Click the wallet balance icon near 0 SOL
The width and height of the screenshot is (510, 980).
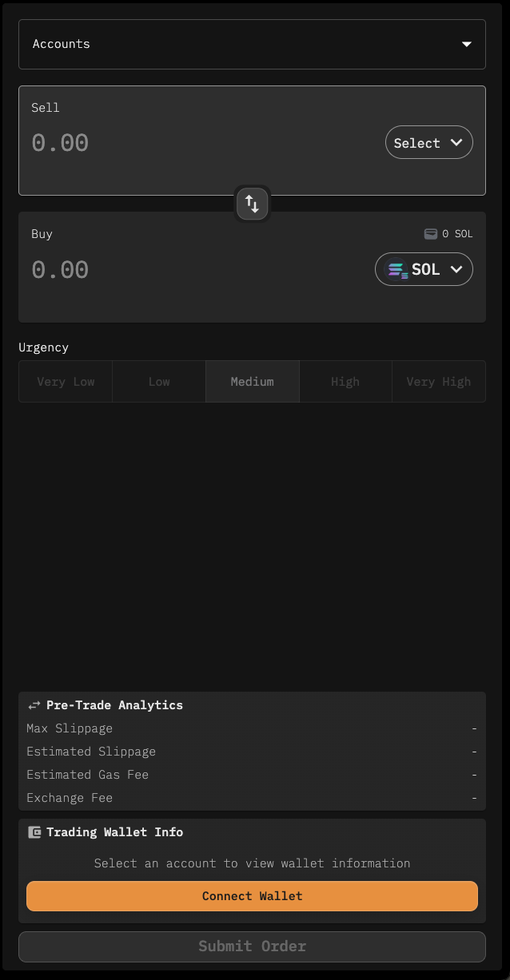tap(430, 234)
